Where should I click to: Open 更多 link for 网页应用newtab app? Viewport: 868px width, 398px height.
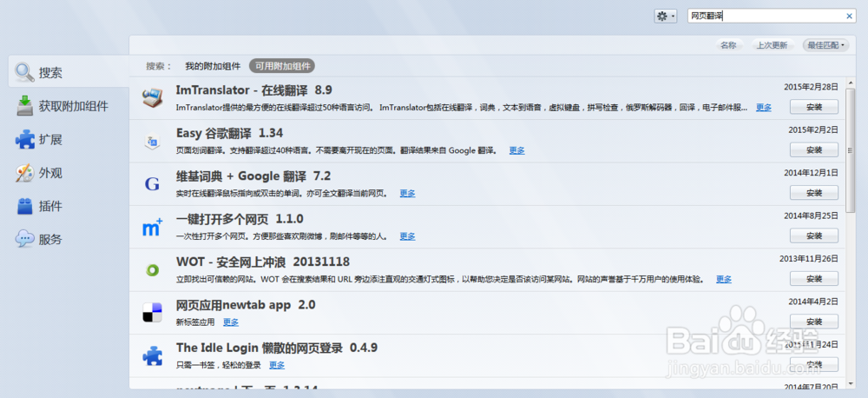[231, 322]
